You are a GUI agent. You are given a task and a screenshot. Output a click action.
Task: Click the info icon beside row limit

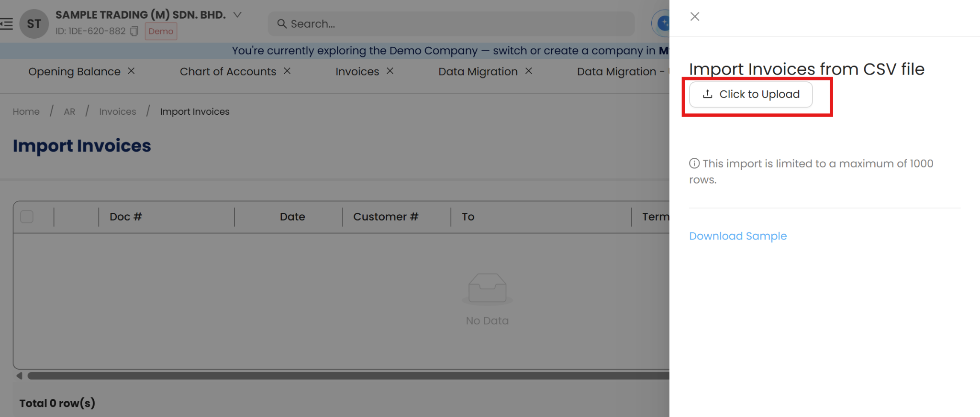click(x=694, y=164)
